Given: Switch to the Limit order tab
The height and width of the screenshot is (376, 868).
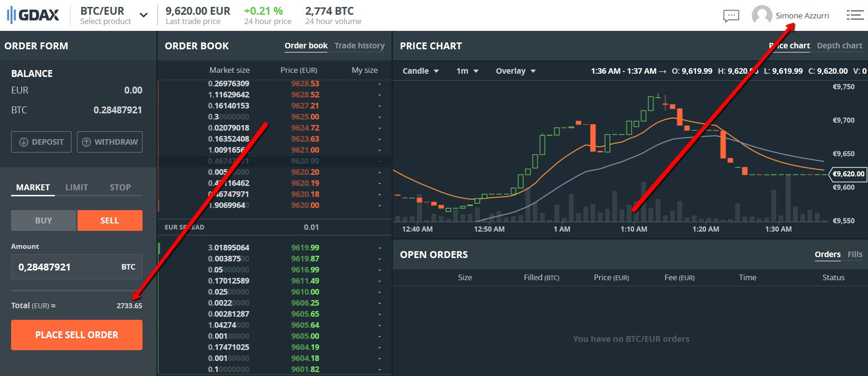Looking at the screenshot, I should pyautogui.click(x=77, y=188).
